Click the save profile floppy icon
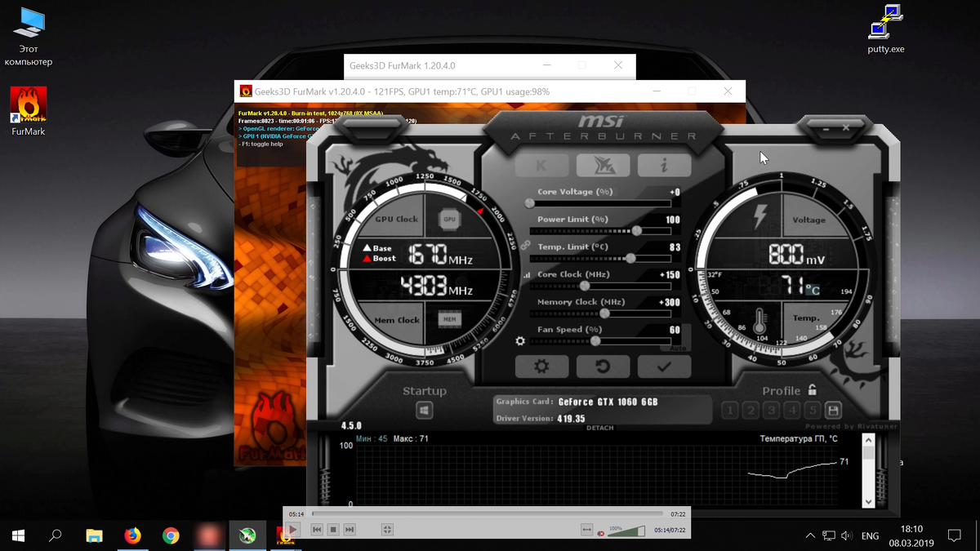 click(833, 410)
